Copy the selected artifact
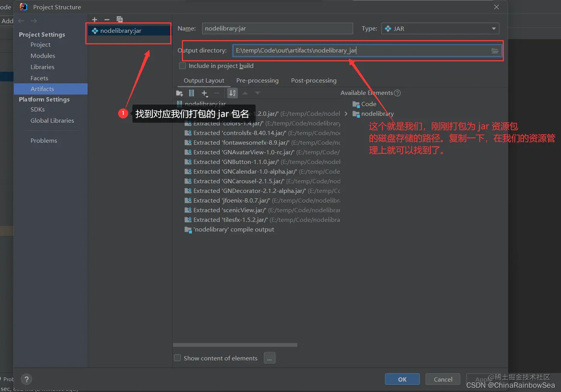 pos(120,19)
